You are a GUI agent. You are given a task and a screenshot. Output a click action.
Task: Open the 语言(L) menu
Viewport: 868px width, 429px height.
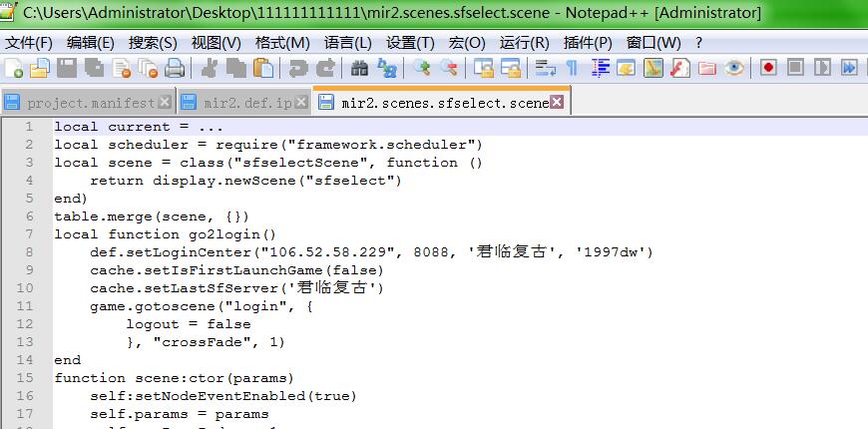(x=347, y=43)
